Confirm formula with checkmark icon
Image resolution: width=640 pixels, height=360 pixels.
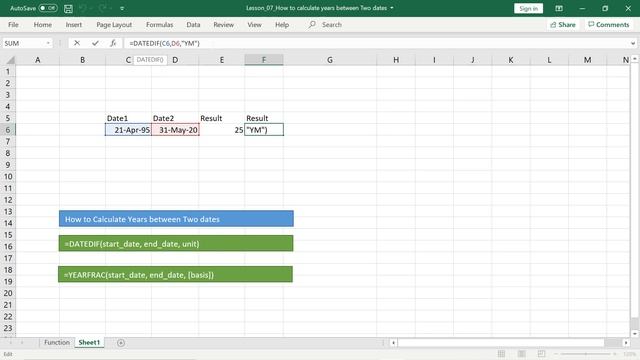point(95,43)
